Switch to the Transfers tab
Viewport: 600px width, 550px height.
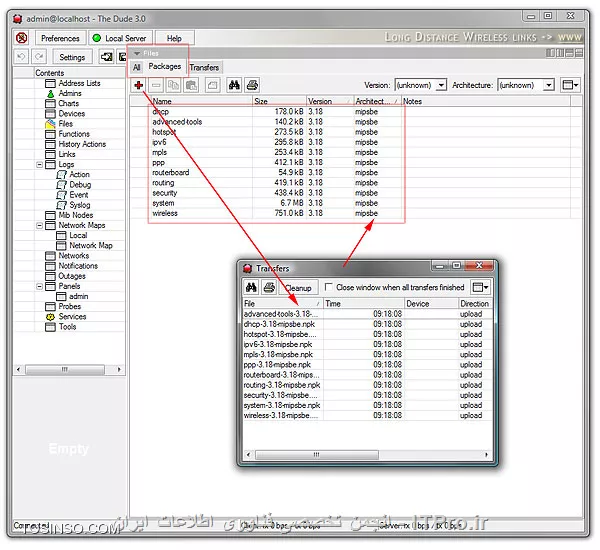pyautogui.click(x=204, y=67)
